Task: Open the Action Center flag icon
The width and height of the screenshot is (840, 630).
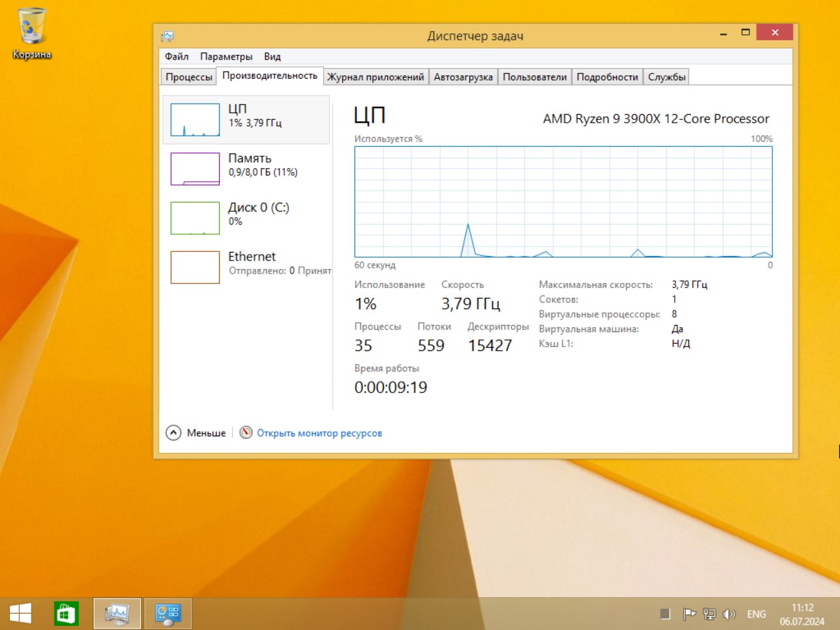Action: 689,614
